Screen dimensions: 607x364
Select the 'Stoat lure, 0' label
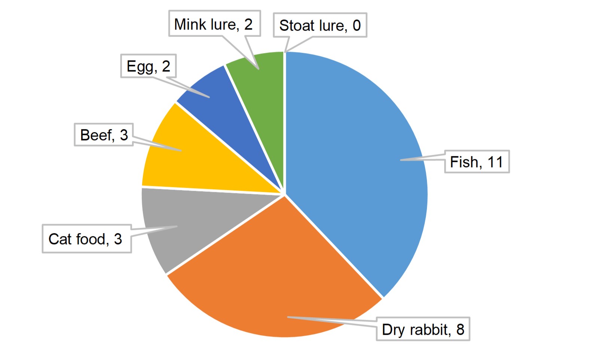click(x=320, y=25)
